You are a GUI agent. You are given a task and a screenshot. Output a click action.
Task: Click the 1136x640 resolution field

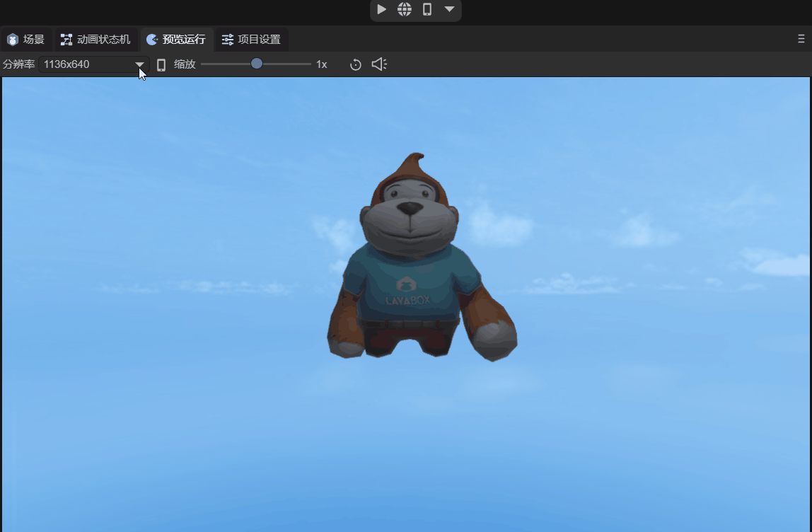pos(85,64)
